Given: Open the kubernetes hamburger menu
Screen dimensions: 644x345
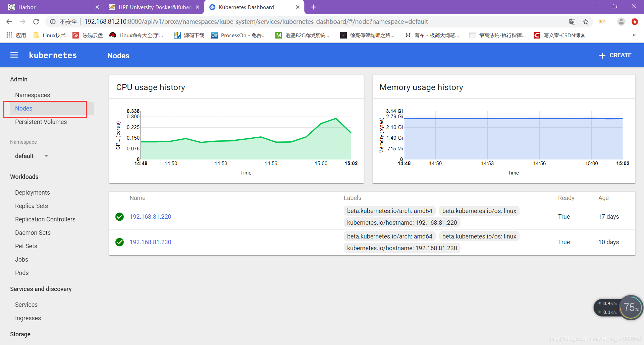Looking at the screenshot, I should tap(14, 55).
